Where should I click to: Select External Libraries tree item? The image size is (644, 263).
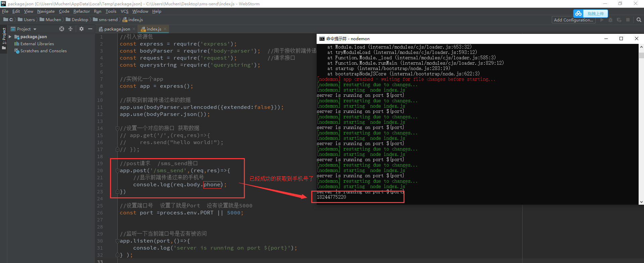(37, 44)
